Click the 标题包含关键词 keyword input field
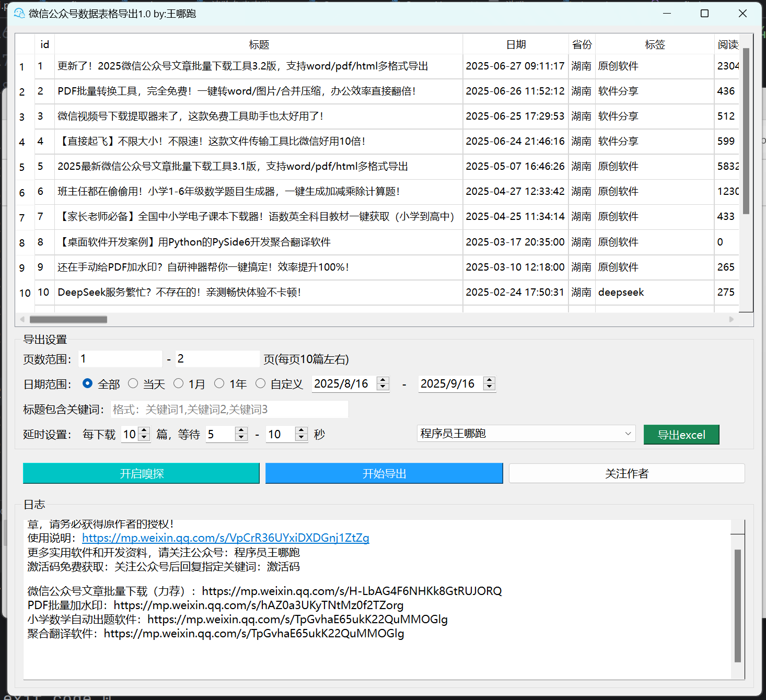 point(229,409)
